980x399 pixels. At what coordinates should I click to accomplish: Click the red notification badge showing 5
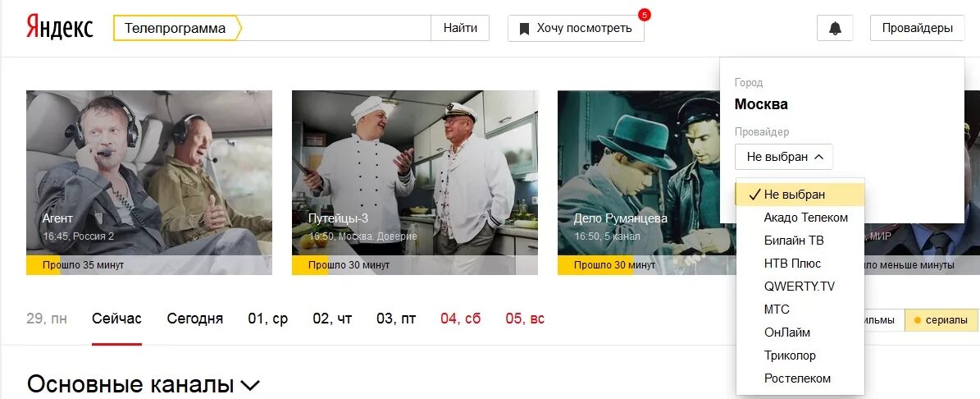tap(645, 14)
